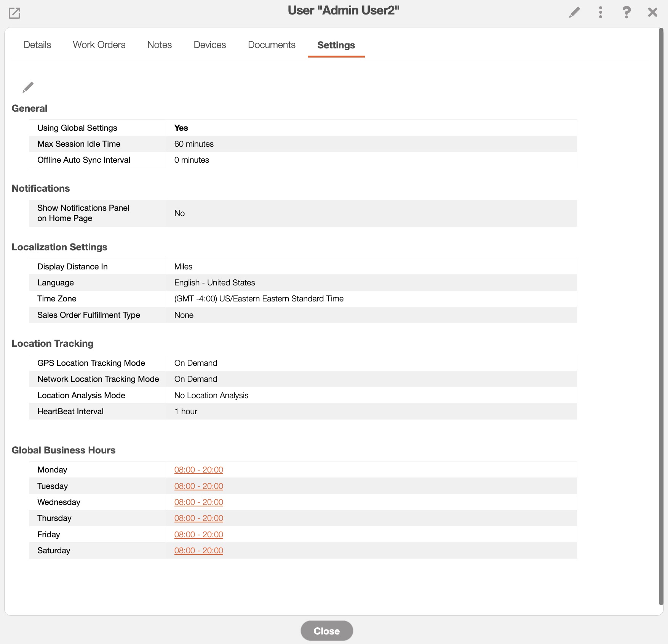Click the pop-out window icon in header
Screen dimensions: 668x644
click(x=14, y=13)
